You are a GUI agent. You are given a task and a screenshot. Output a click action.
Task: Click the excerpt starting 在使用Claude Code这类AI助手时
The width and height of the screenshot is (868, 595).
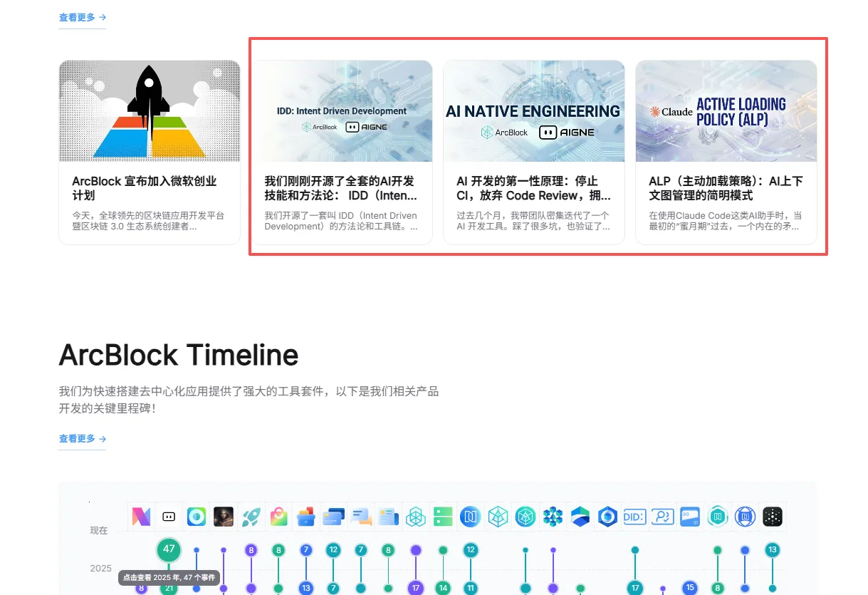pyautogui.click(x=726, y=221)
